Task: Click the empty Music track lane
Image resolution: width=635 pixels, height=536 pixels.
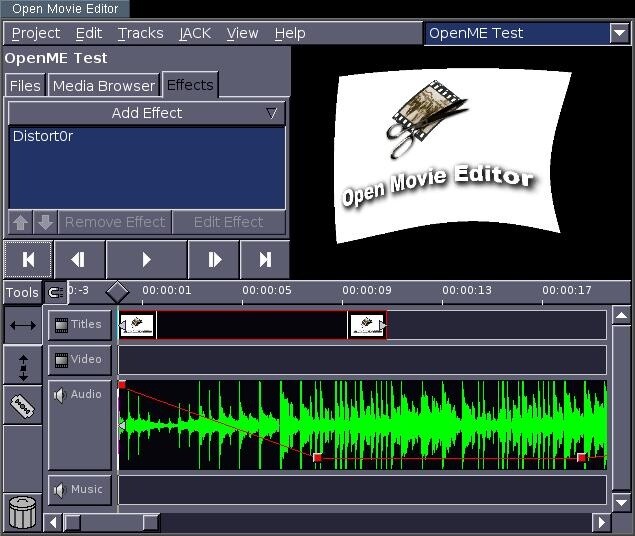Action: pyautogui.click(x=362, y=490)
